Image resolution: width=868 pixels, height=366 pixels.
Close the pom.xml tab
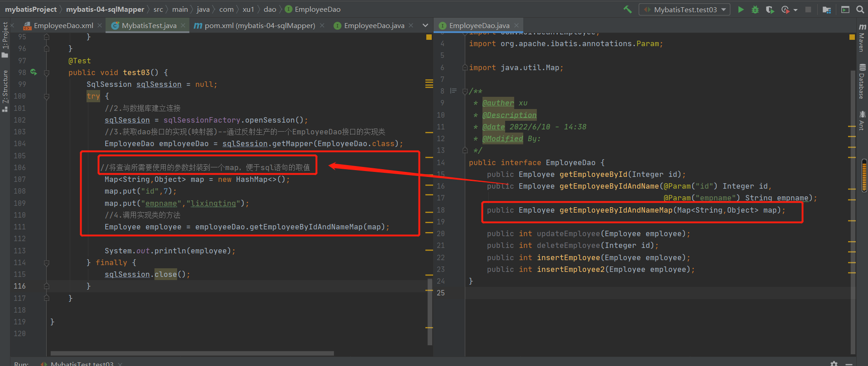click(322, 25)
